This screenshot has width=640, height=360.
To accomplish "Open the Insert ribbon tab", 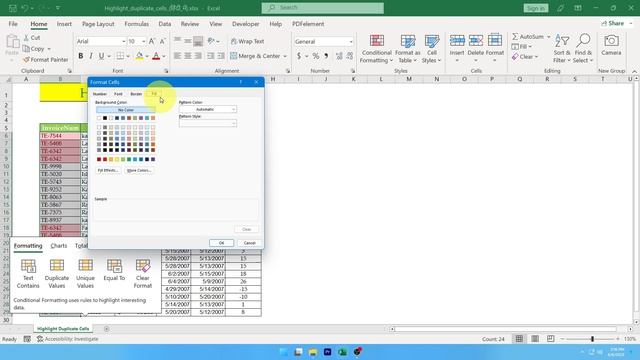I will pyautogui.click(x=64, y=24).
